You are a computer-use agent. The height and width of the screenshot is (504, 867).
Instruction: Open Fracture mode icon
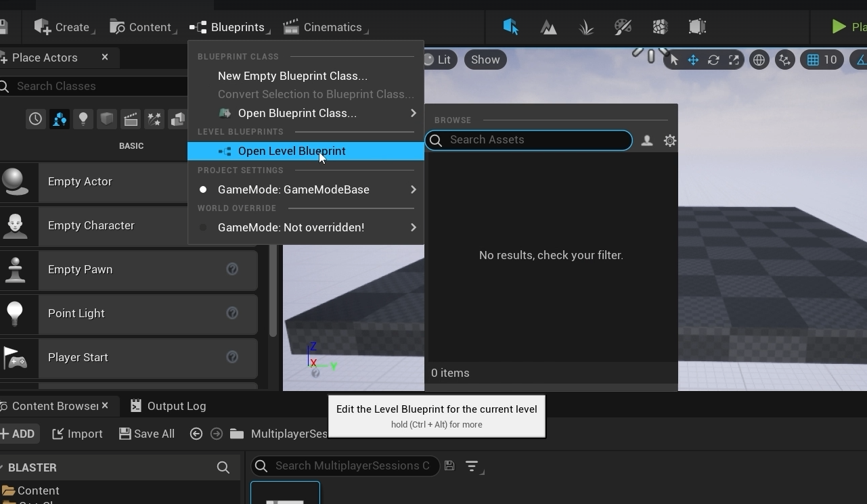point(660,27)
